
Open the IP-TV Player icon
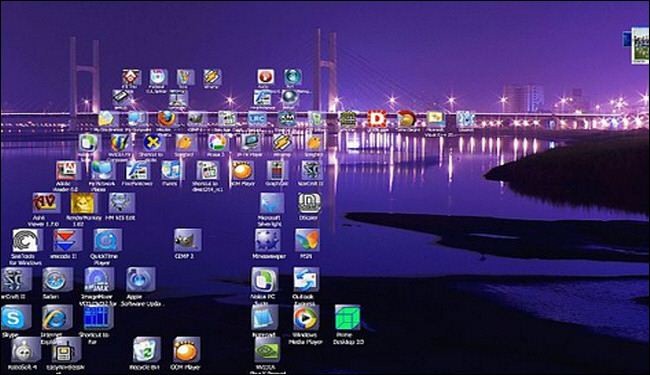coord(251,143)
